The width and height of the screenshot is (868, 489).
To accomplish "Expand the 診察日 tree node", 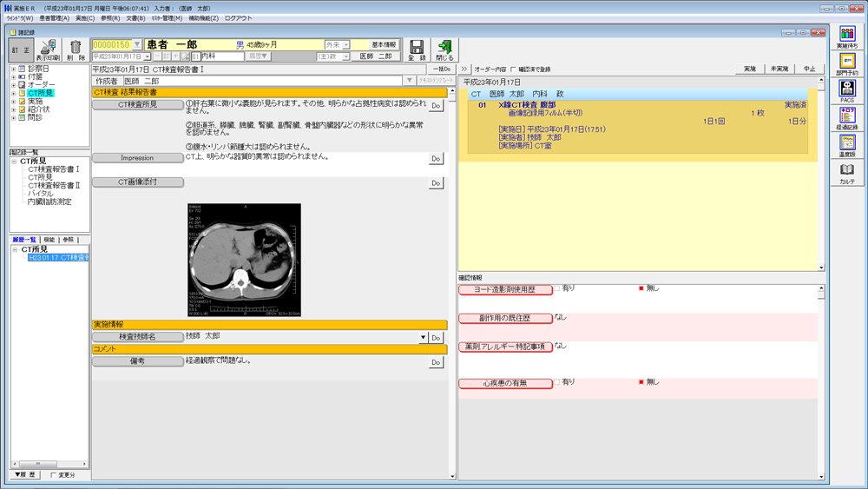I will click(13, 69).
